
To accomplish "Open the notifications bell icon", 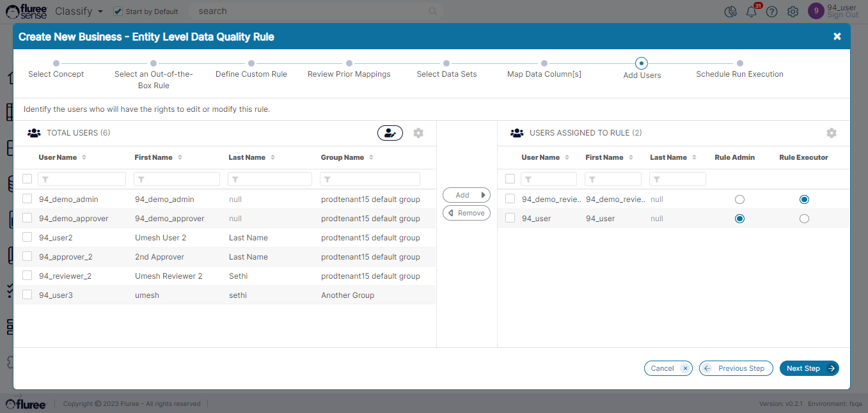I will 752,12.
